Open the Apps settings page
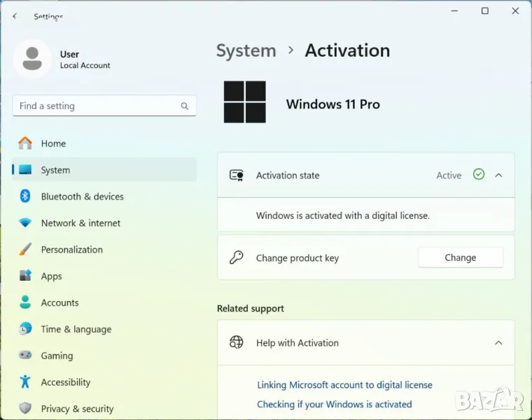The height and width of the screenshot is (420, 532). coord(51,276)
